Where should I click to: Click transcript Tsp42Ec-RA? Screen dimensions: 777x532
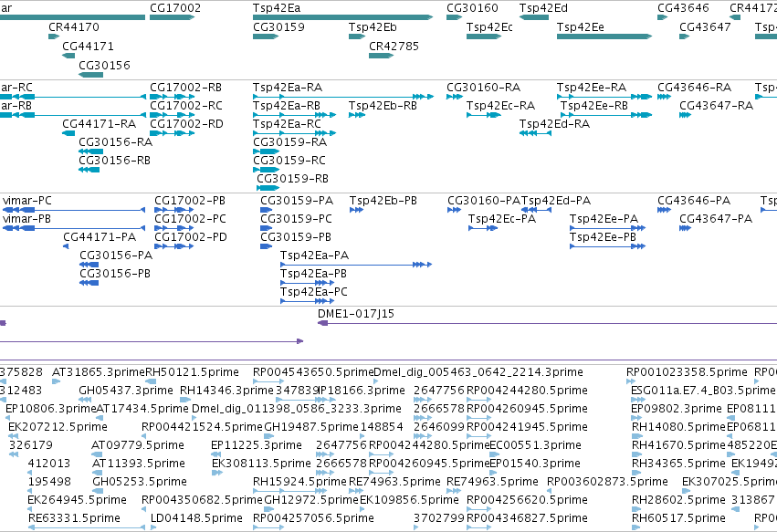click(484, 115)
